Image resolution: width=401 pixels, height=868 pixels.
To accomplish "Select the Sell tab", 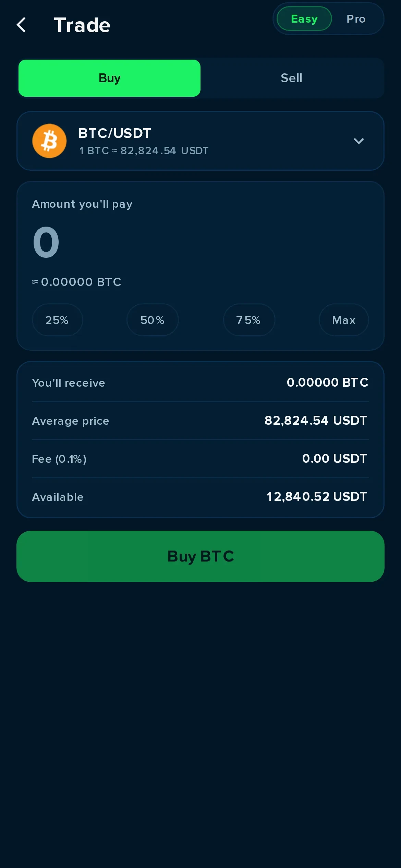I will point(292,78).
